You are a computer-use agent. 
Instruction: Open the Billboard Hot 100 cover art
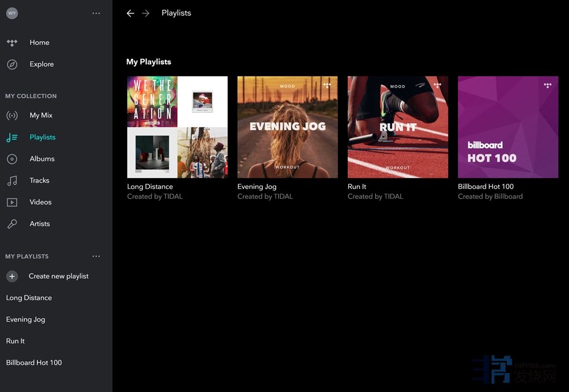508,127
